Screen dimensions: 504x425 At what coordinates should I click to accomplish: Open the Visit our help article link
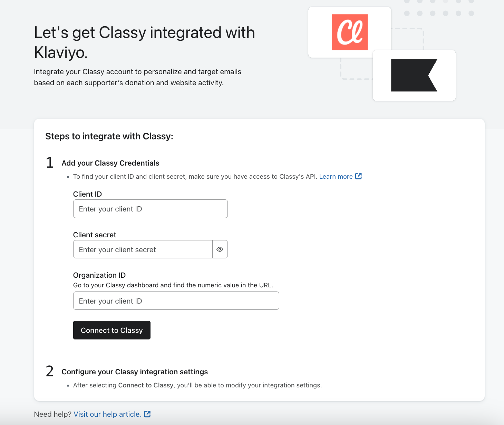point(107,414)
